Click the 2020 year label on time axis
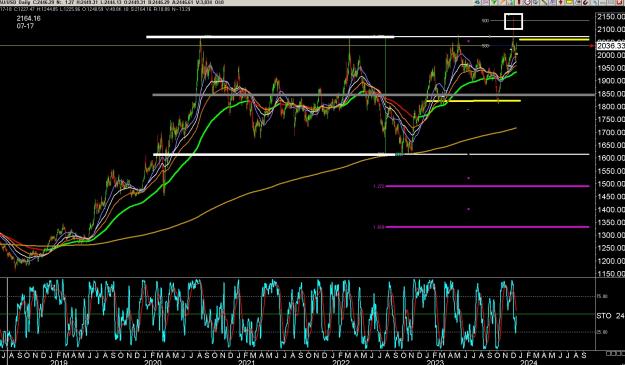Image resolution: width=625 pixels, height=365 pixels. click(x=153, y=362)
